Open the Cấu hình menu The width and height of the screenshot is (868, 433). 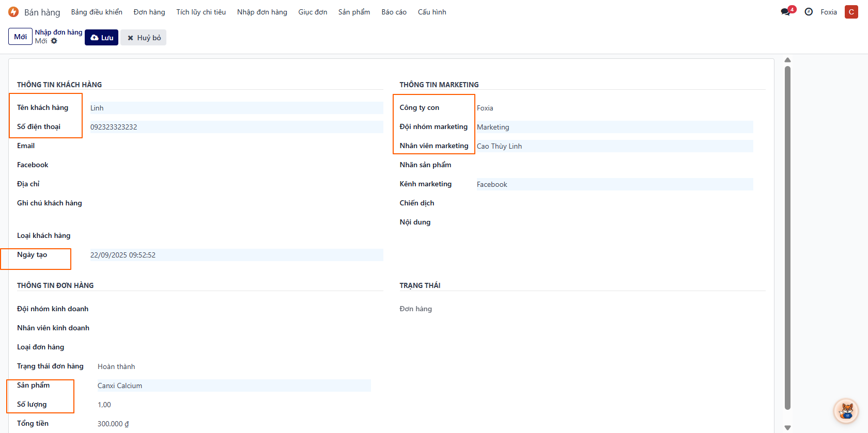point(432,12)
